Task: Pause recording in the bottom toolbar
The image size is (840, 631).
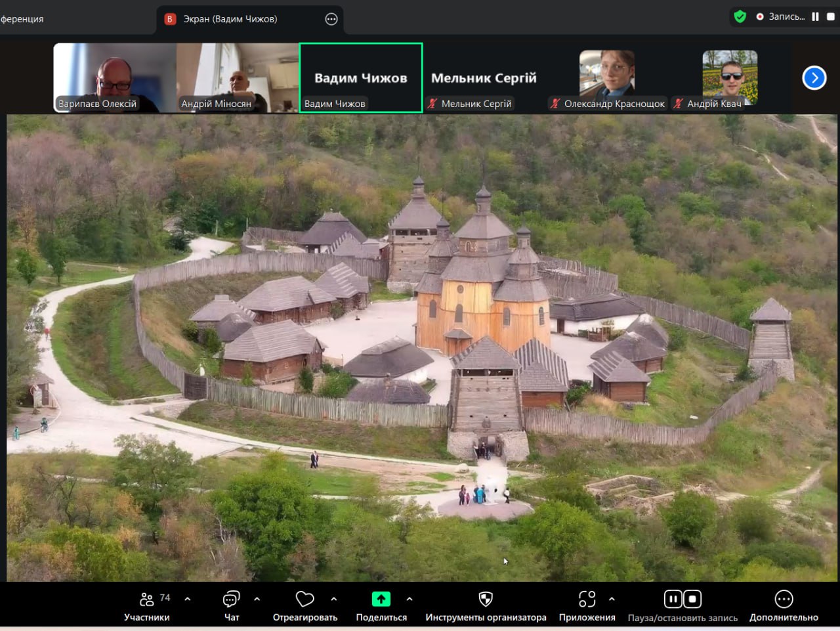Action: click(673, 599)
